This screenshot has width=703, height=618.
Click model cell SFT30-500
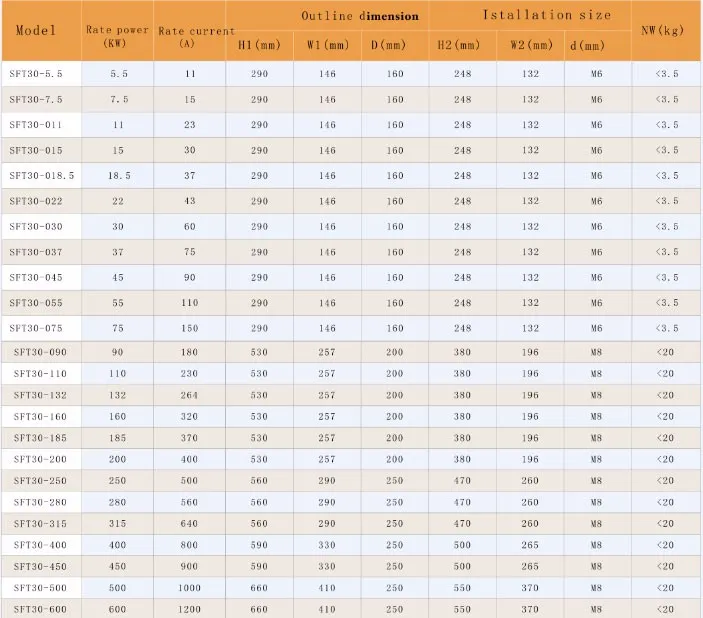[40, 588]
